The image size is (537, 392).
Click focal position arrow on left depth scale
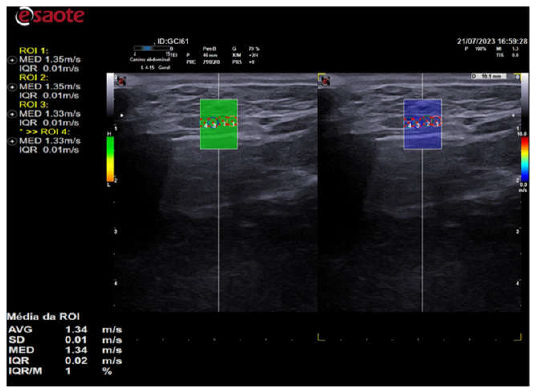pos(122,115)
